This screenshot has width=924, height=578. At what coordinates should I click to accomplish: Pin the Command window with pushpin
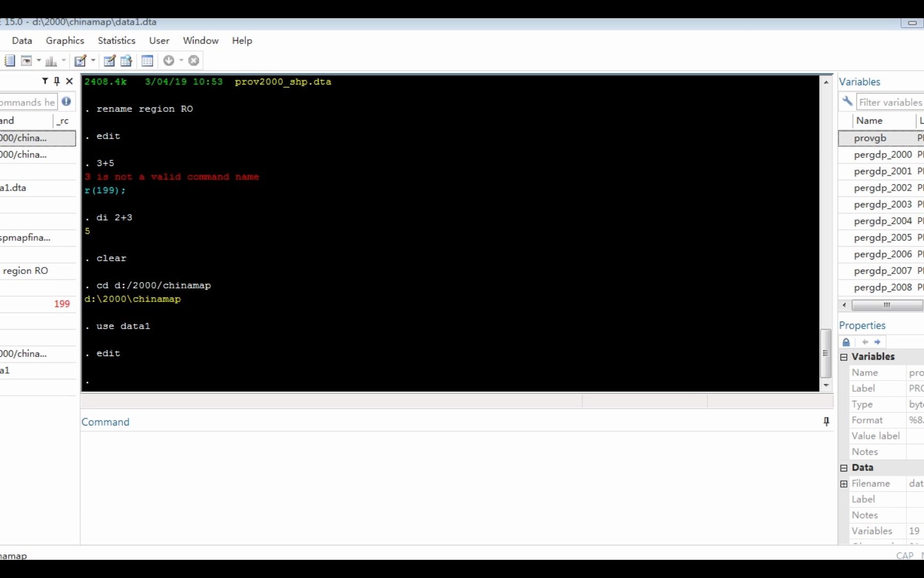tap(826, 422)
